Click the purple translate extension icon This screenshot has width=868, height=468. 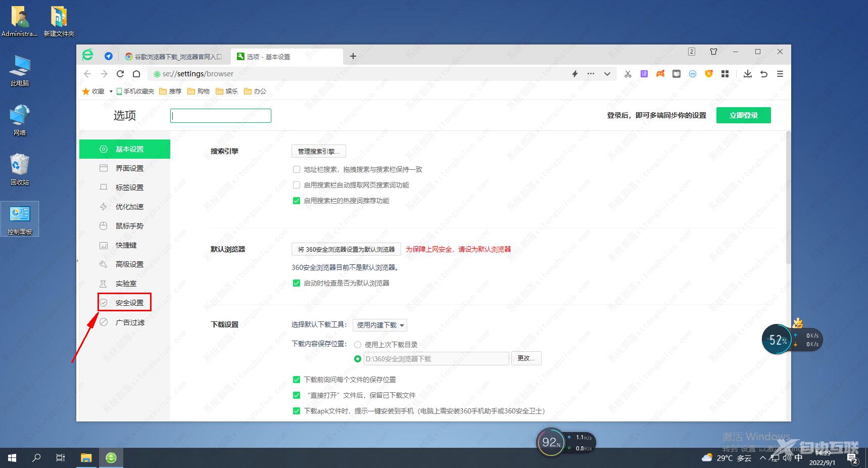[x=644, y=74]
